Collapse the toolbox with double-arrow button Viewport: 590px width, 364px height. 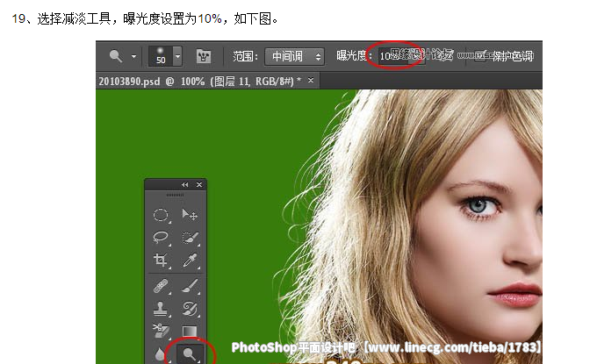coord(184,185)
